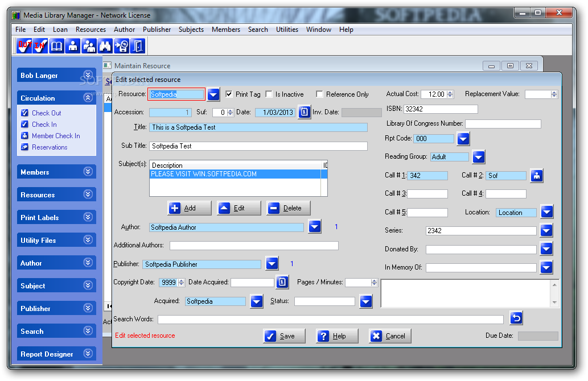588x381 pixels.
Task: Expand the Report Designer sidebar panel
Action: pos(88,354)
